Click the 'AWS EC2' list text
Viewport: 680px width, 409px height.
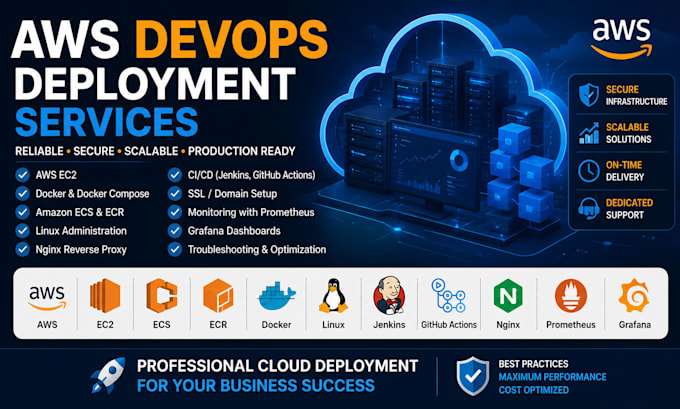click(x=56, y=175)
